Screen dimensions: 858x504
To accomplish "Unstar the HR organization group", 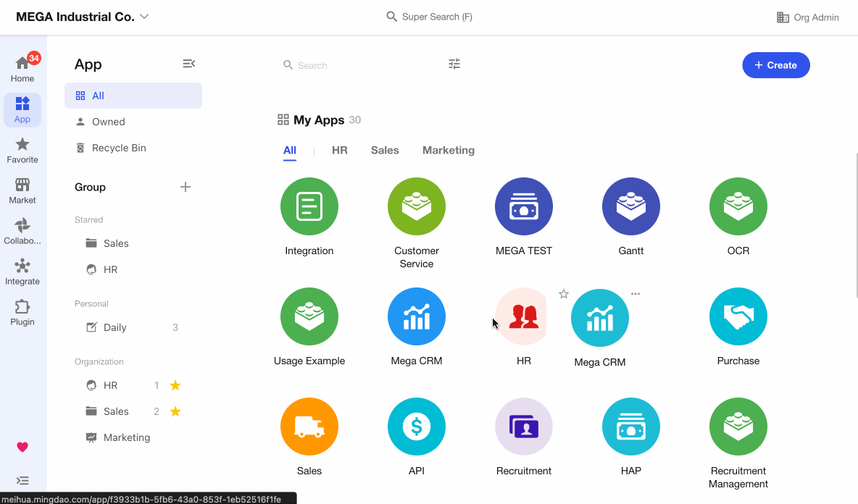I will click(175, 385).
